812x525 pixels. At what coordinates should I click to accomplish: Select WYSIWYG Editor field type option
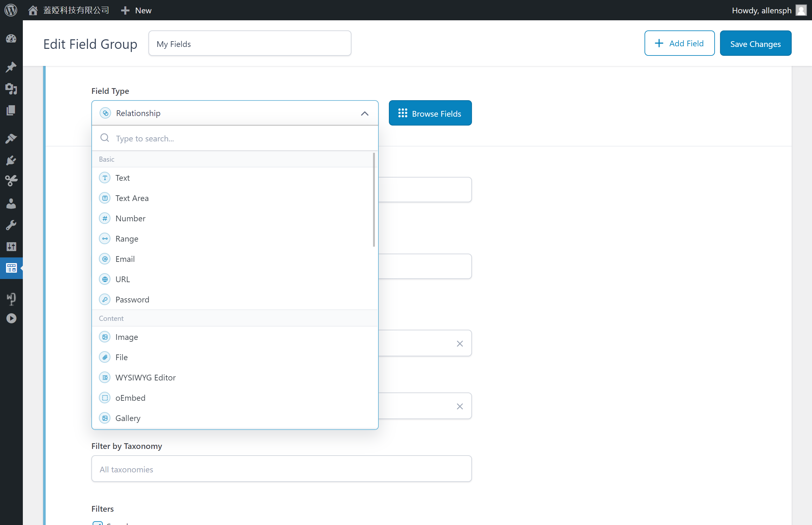145,378
